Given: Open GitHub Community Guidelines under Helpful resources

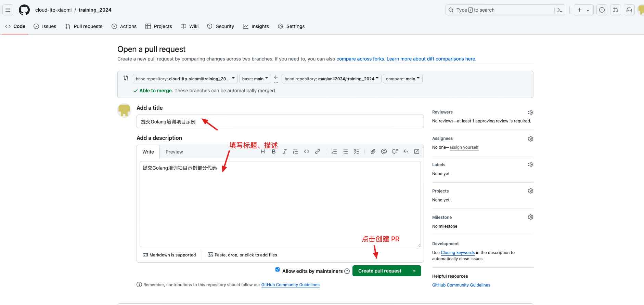Looking at the screenshot, I should tap(461, 285).
